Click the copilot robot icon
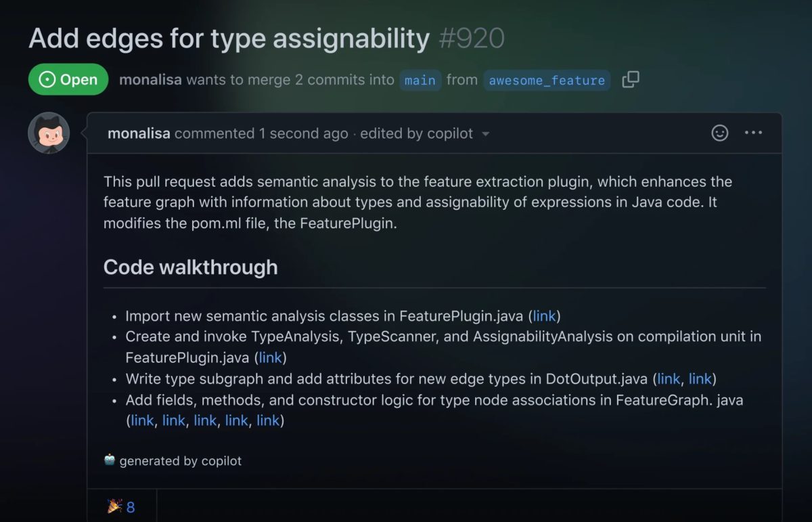812x522 pixels. [x=110, y=460]
